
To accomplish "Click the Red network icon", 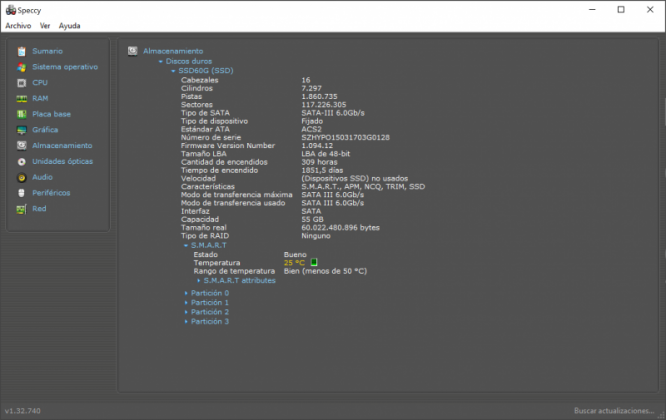I will (21, 209).
